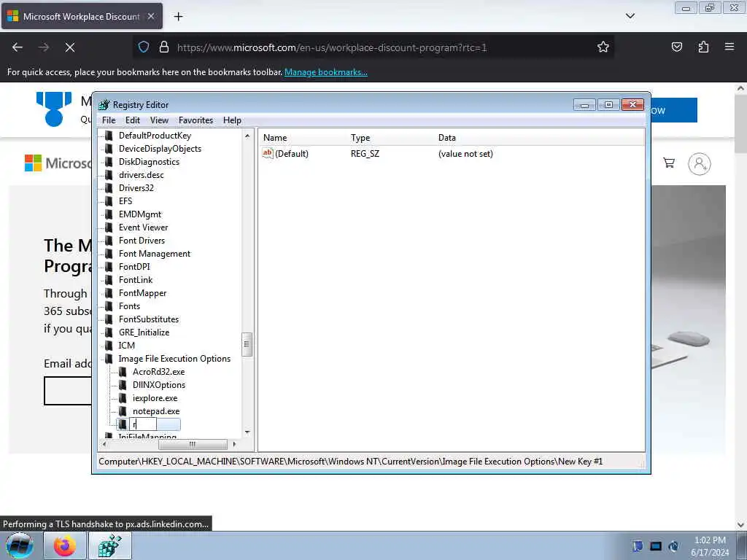Open a new Firefox tab
Image resolution: width=747 pixels, height=560 pixels.
pos(178,17)
